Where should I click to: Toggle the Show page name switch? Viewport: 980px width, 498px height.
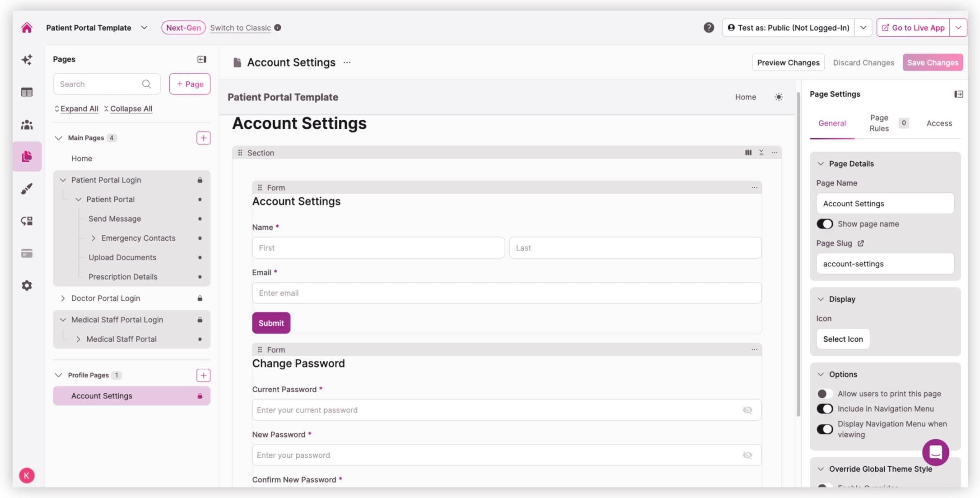[x=825, y=224]
